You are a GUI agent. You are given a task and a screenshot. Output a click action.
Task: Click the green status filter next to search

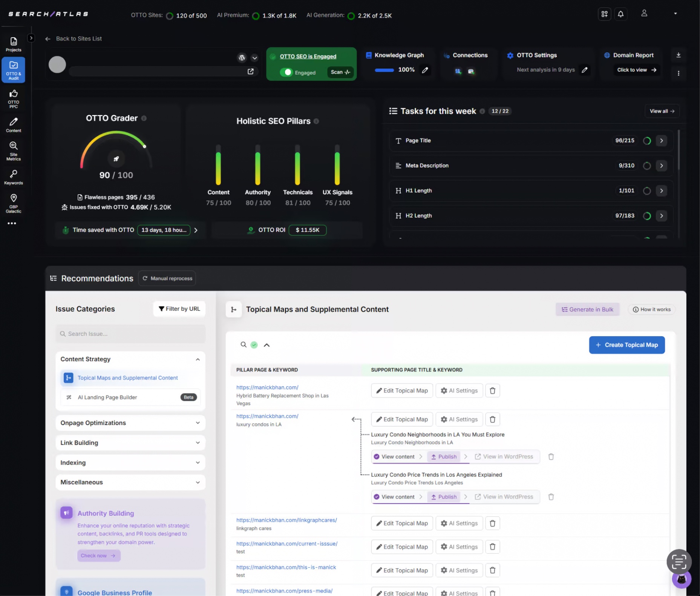(x=254, y=344)
